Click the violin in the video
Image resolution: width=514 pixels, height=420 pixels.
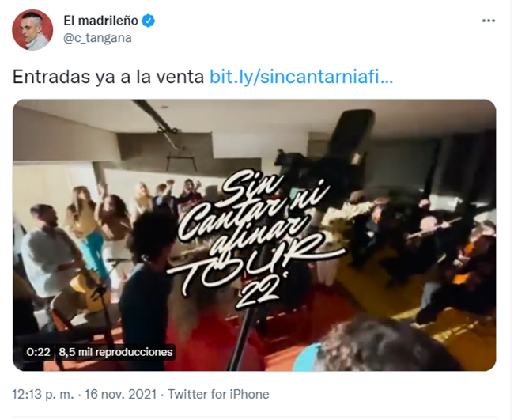(x=469, y=259)
